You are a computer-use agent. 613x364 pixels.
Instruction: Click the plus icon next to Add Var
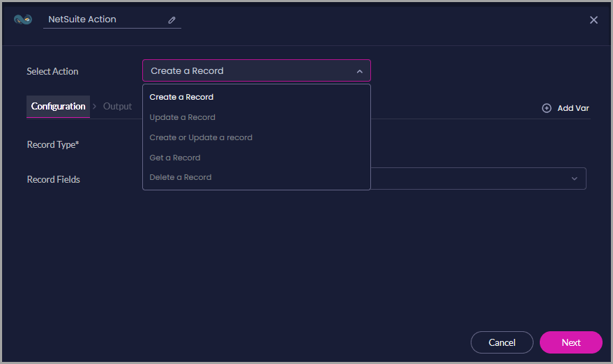click(547, 108)
